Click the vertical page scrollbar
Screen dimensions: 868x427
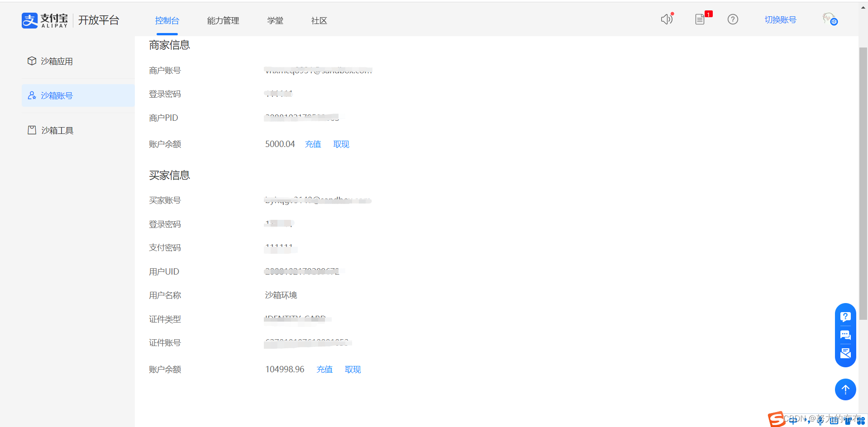point(863,181)
